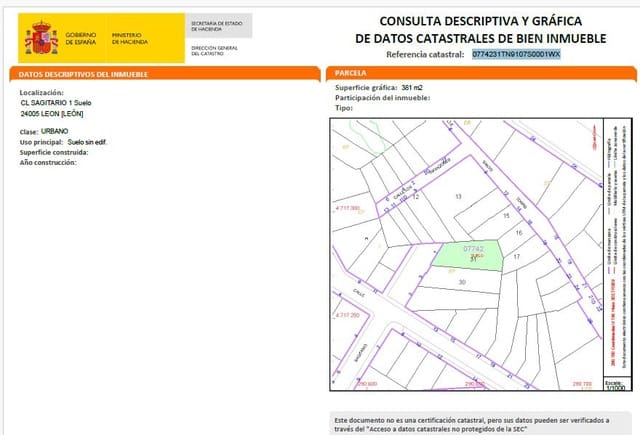
Task: Click the "Superficie construida:" label
Action: tap(54, 152)
